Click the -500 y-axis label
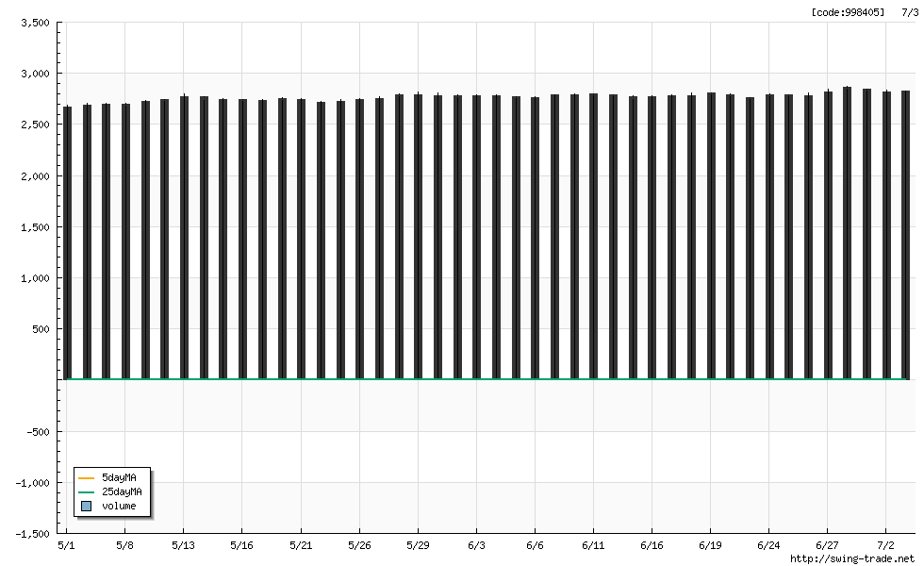This screenshot has height=566, width=924. pyautogui.click(x=39, y=432)
